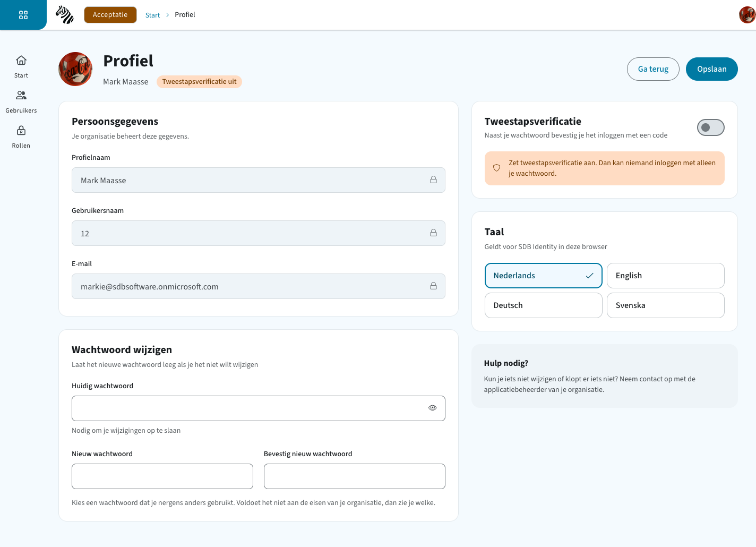Select Nederlands as language
This screenshot has height=547, width=756.
[x=543, y=276]
